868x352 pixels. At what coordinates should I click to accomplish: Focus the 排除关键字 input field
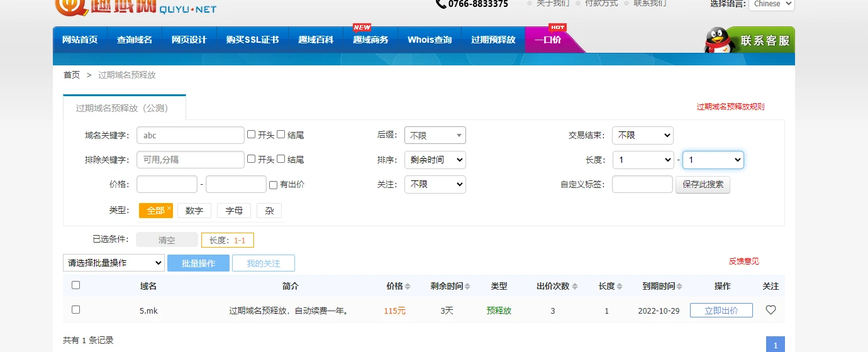click(191, 160)
